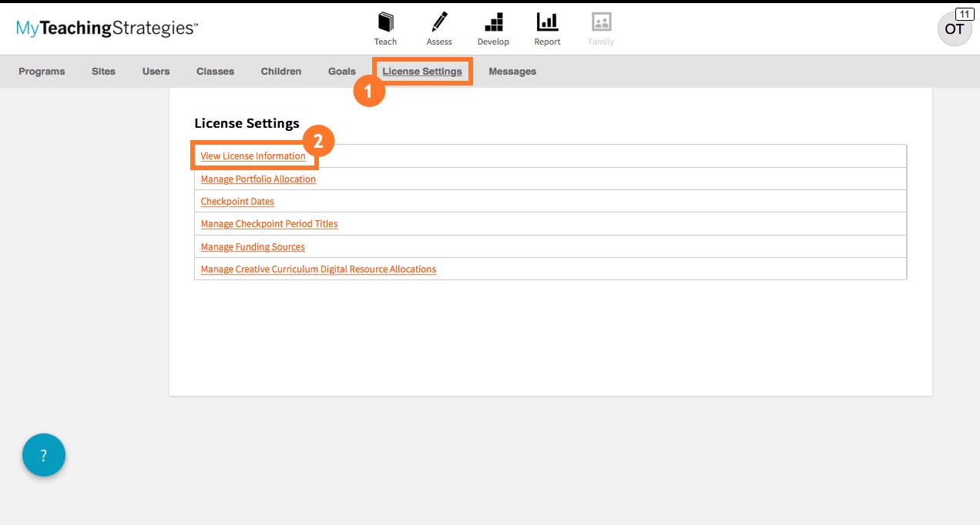980x525 pixels.
Task: Open View License Information link
Action: [253, 156]
